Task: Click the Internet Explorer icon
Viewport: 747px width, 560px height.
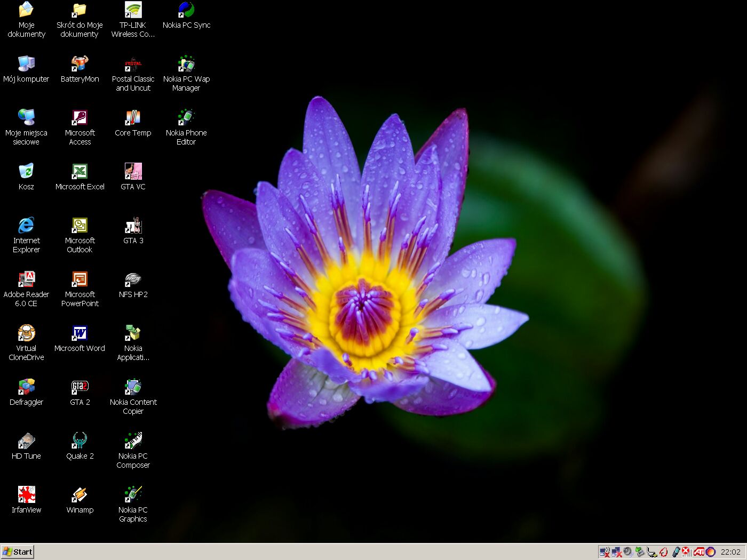Action: [26, 225]
